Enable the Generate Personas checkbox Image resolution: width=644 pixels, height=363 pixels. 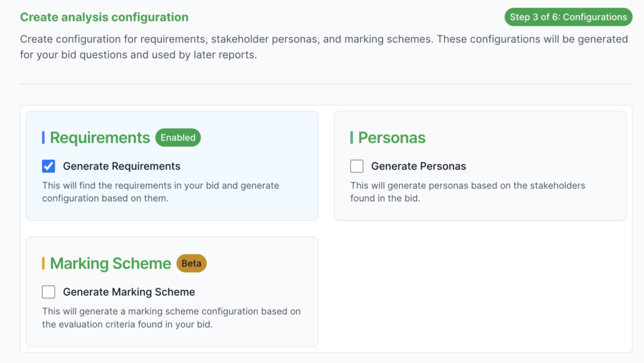(x=357, y=166)
